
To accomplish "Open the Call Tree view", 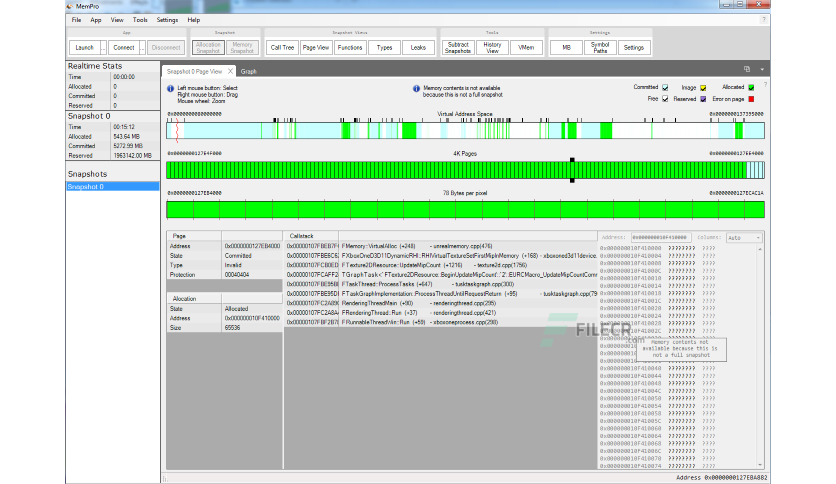I will tap(282, 47).
